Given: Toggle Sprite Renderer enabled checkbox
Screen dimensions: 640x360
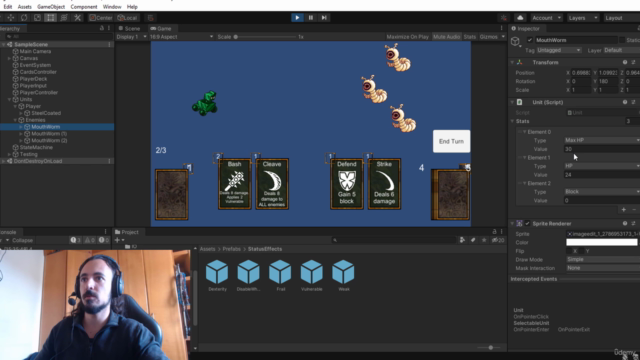Looking at the screenshot, I should pos(527,223).
